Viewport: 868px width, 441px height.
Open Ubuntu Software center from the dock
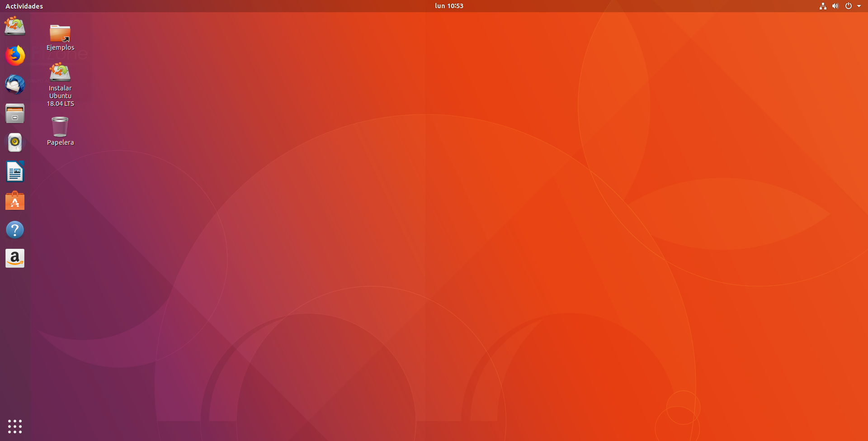15,201
